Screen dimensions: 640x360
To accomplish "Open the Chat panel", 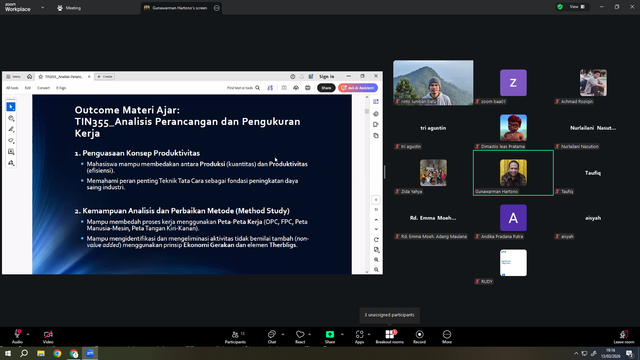I will (272, 337).
